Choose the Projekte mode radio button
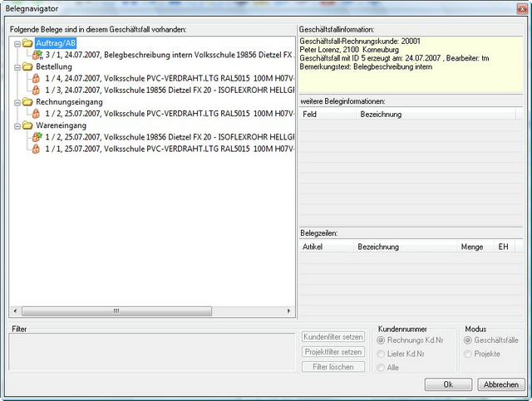Viewport: 532px width, 401px height. (x=469, y=354)
